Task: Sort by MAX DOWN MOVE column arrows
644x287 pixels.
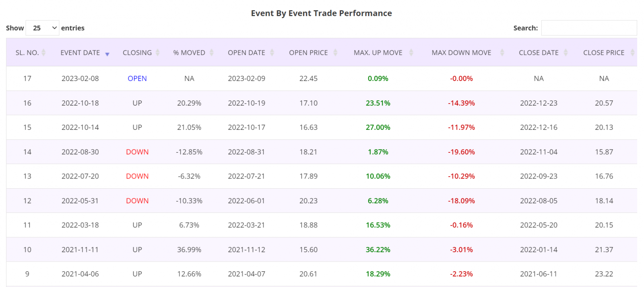Action: click(x=502, y=52)
